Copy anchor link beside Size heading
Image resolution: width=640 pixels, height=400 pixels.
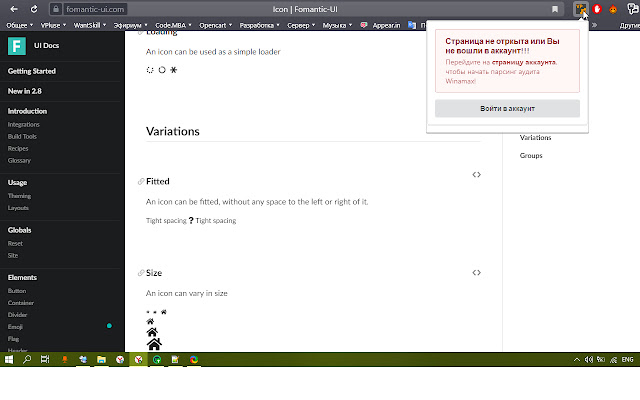[x=141, y=273]
